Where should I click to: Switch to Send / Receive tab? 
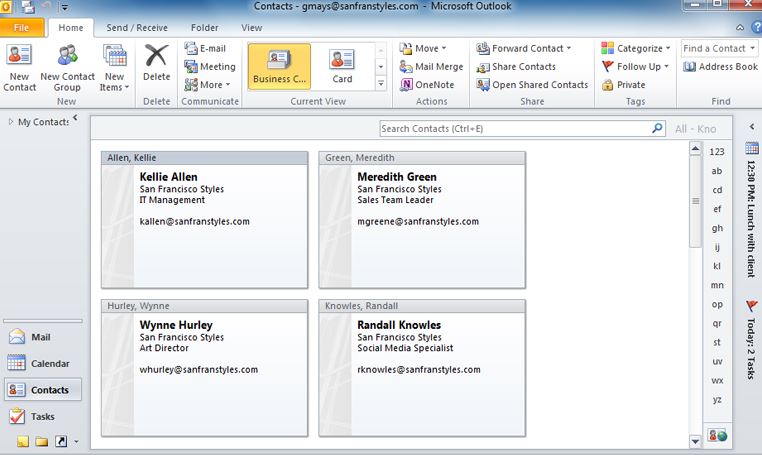(x=137, y=28)
